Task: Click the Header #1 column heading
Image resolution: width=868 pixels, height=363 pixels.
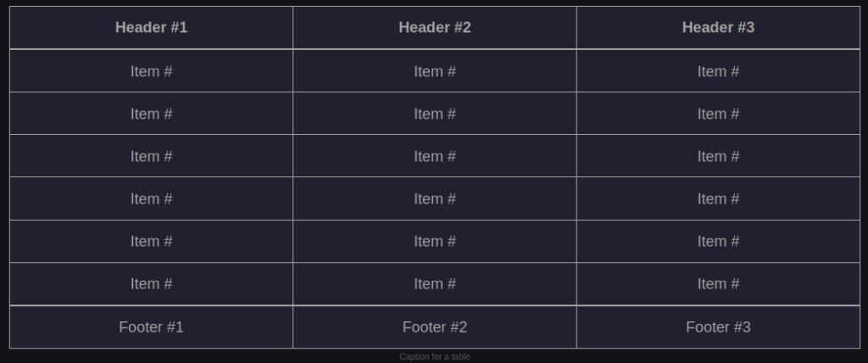Action: (151, 28)
